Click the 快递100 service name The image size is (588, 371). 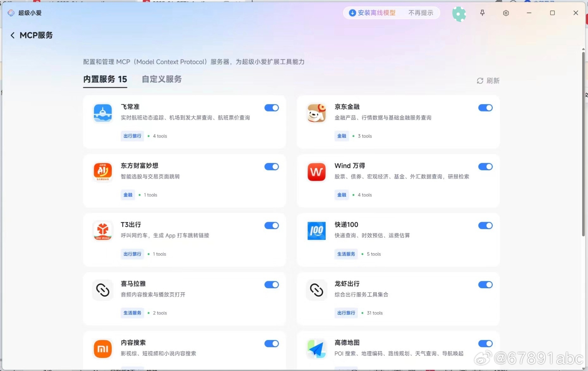click(x=346, y=225)
